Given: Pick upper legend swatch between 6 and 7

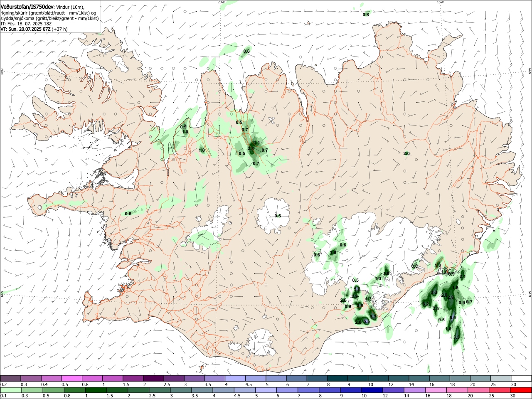Looking at the screenshot, I should point(296,379).
